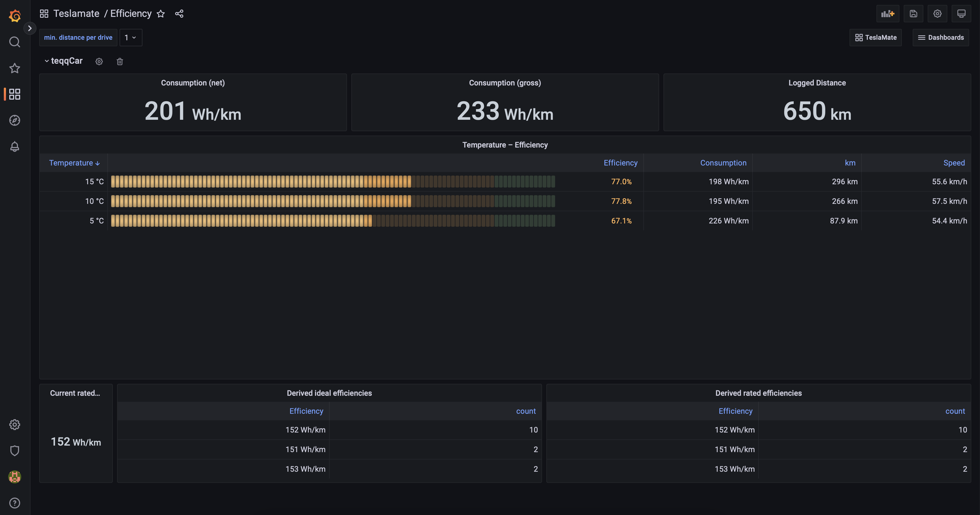Collapse the teqqCar row
980x515 pixels.
[x=63, y=61]
